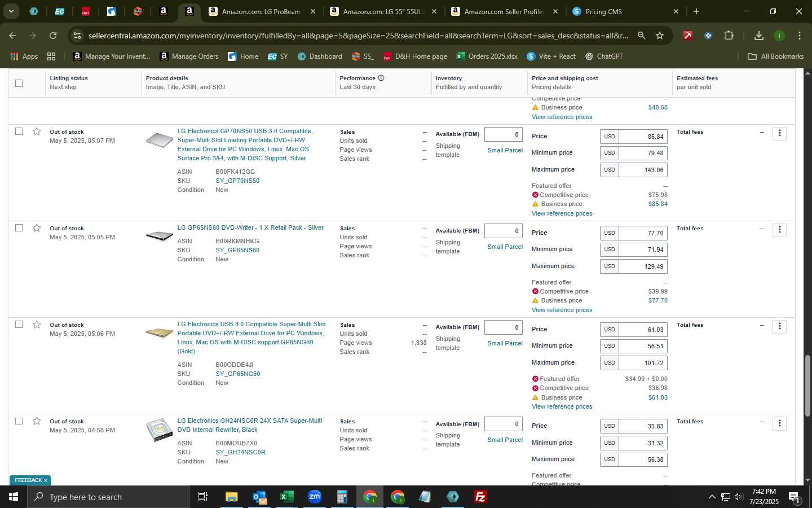Image resolution: width=812 pixels, height=508 pixels.
Task: Open the browser Extensions puzzle icon
Action: [729, 36]
